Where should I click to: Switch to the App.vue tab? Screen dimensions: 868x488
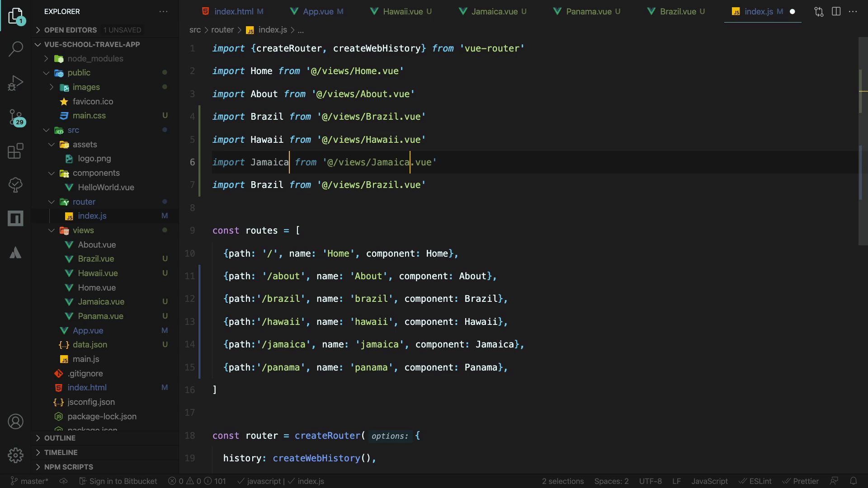pos(317,12)
